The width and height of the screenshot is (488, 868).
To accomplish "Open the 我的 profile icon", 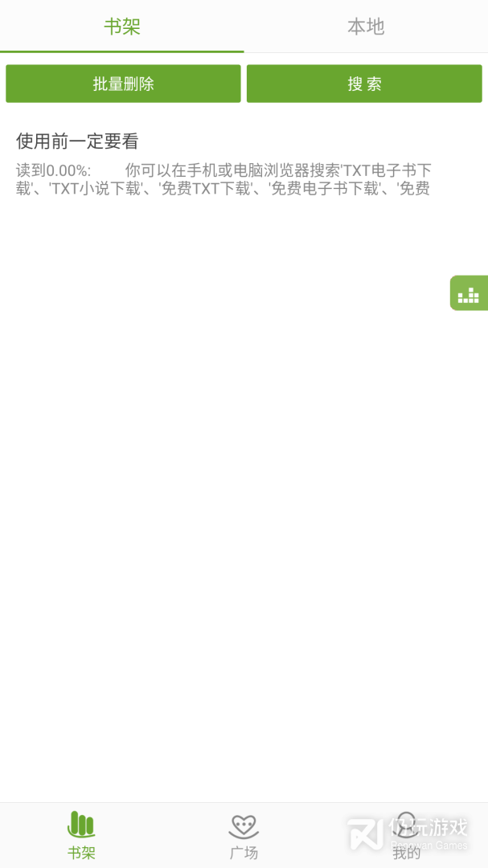I will pos(407,825).
